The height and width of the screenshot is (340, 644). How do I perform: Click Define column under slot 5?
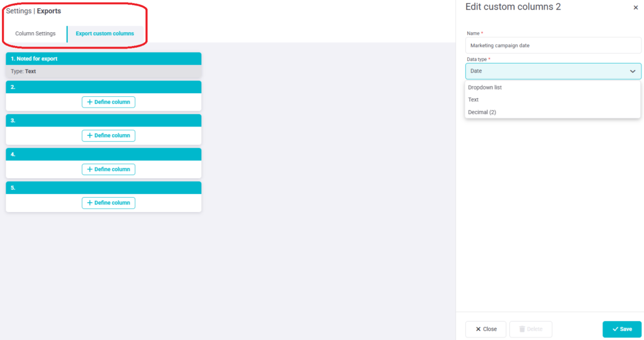[108, 203]
